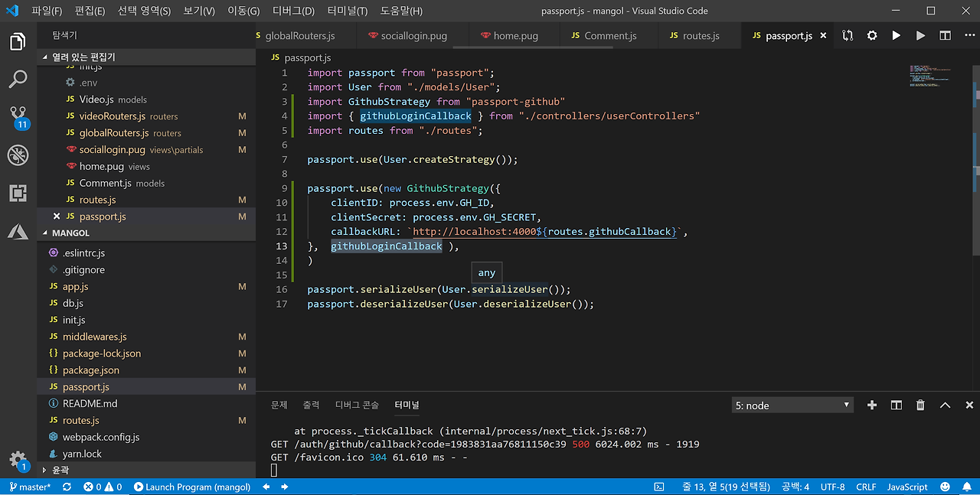The width and height of the screenshot is (980, 495).
Task: Click the Azure icon in activity bar
Action: click(18, 231)
